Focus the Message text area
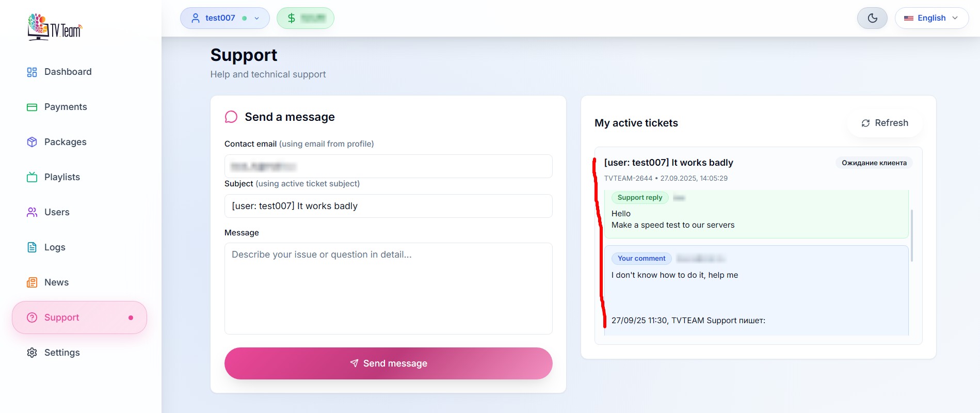The width and height of the screenshot is (980, 413). tap(388, 288)
